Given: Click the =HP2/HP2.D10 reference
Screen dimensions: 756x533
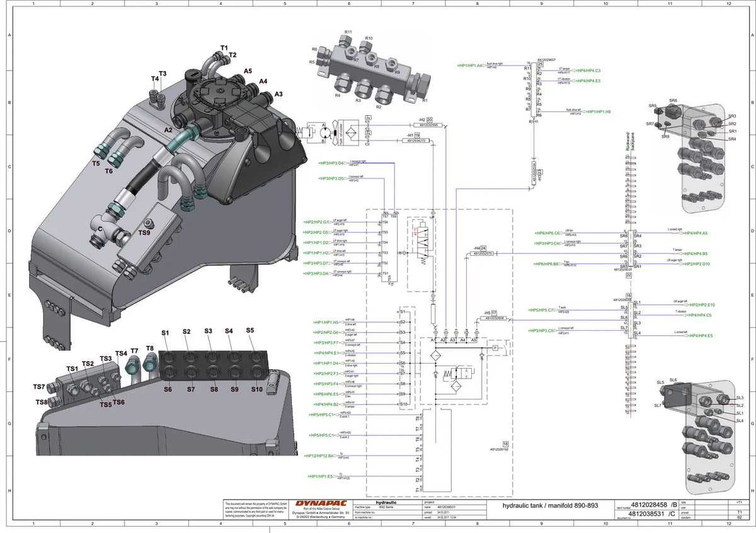Looking at the screenshot, I should point(696,264).
